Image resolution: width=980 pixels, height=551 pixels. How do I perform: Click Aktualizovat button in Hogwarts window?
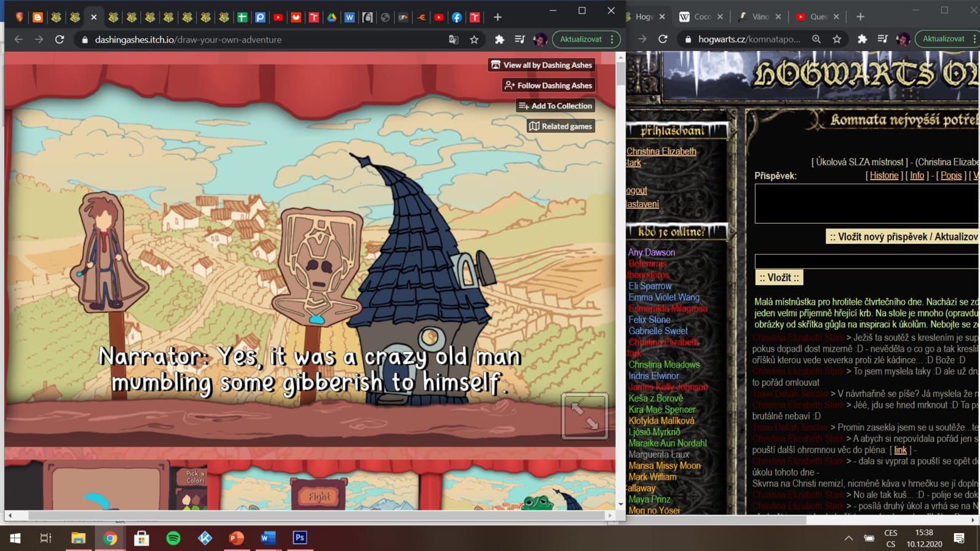(x=943, y=39)
